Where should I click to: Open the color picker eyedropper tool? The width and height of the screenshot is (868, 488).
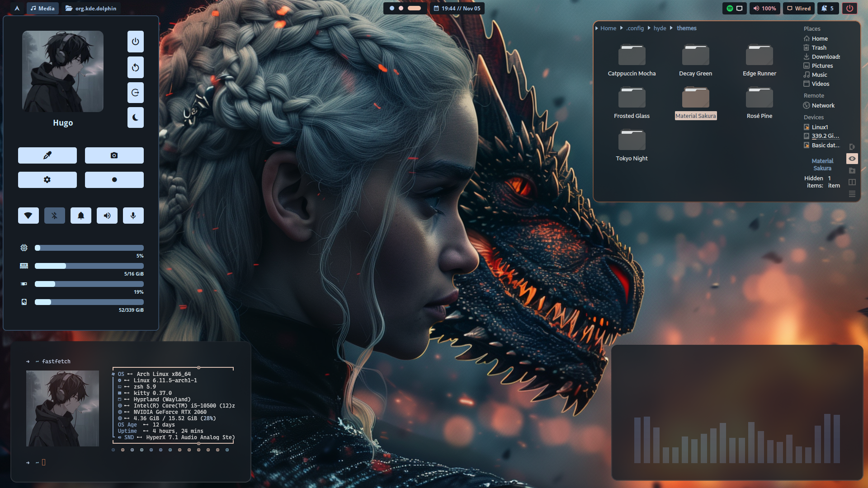pyautogui.click(x=47, y=155)
